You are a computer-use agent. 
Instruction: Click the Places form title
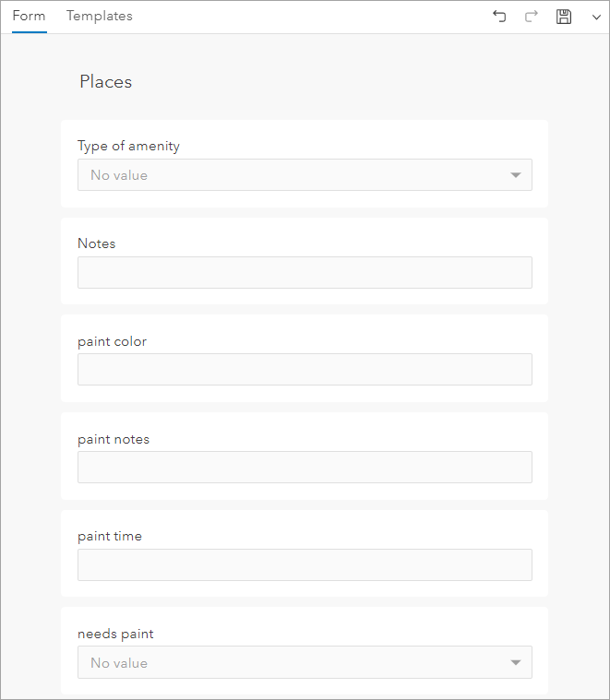click(106, 82)
